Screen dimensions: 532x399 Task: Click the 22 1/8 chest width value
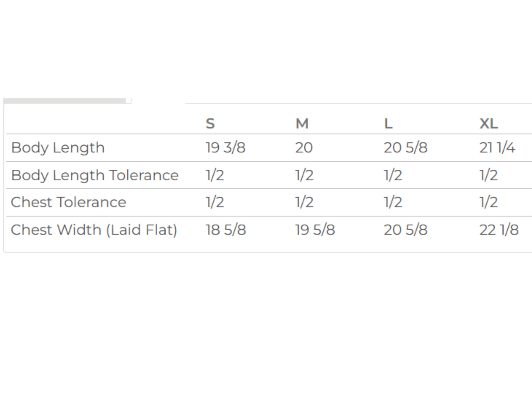(x=499, y=230)
